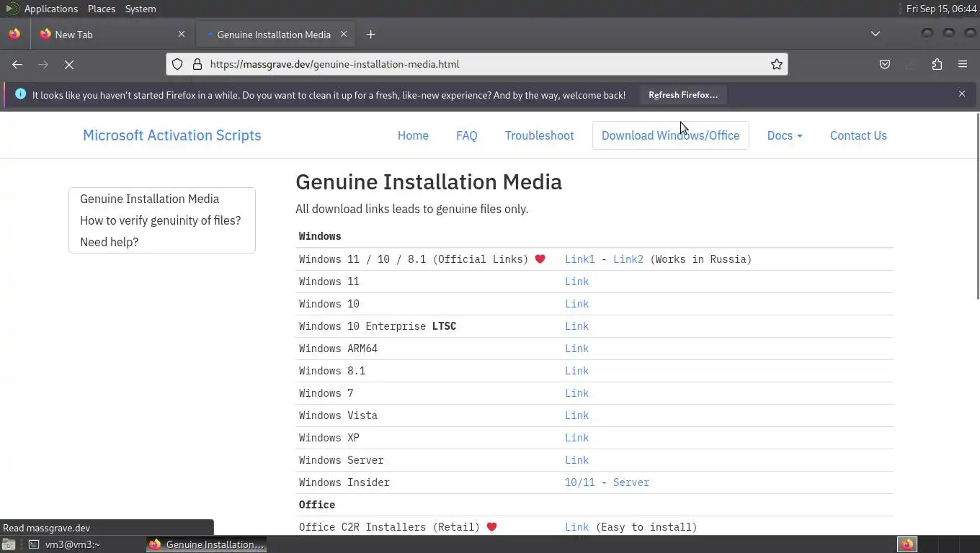This screenshot has height=553, width=980.
Task: Open the Windows ARM64 Link
Action: pyautogui.click(x=576, y=349)
